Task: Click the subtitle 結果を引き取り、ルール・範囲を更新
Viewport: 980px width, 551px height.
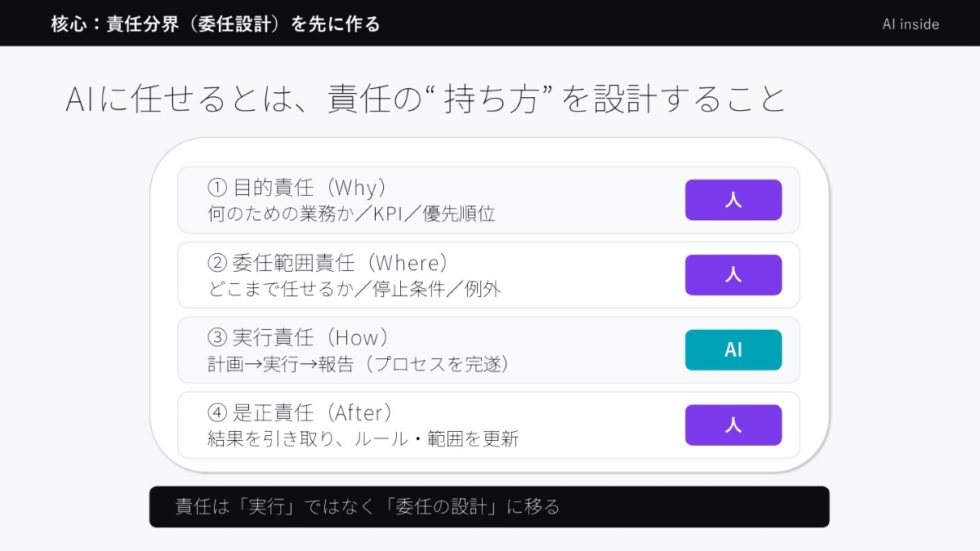Action: click(363, 440)
